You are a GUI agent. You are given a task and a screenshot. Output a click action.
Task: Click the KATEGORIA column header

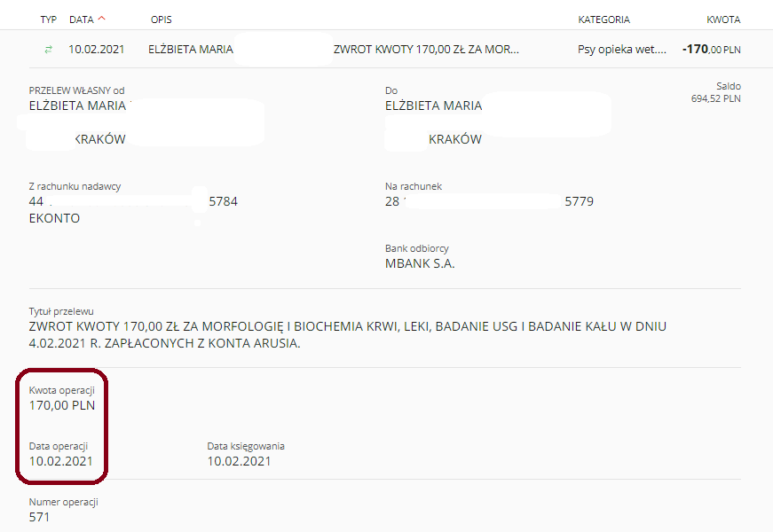[x=603, y=20]
